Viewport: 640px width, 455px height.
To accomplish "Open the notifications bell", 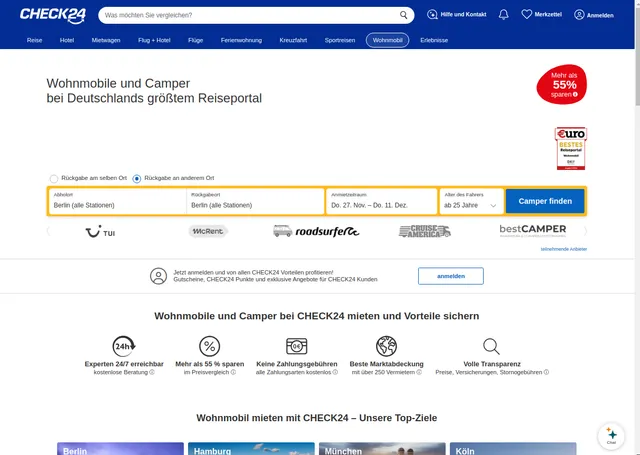I will 504,15.
